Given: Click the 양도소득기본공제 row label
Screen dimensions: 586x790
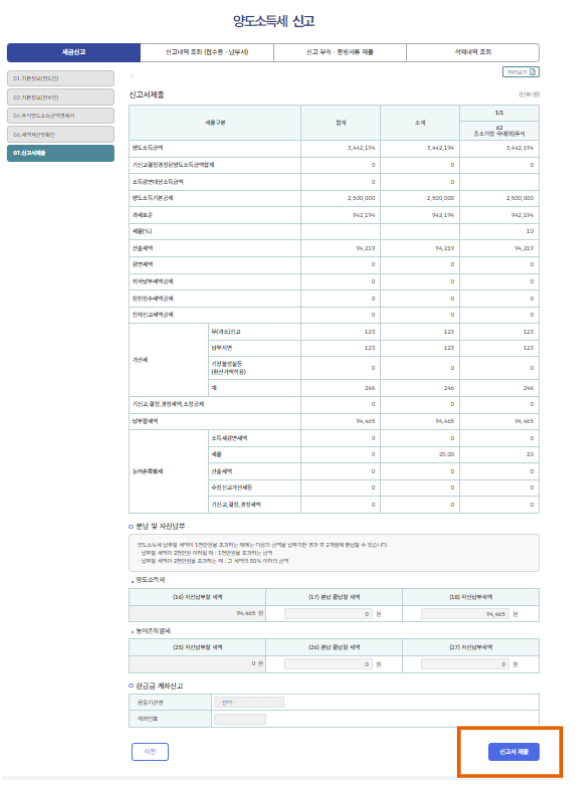Looking at the screenshot, I should 153,198.
